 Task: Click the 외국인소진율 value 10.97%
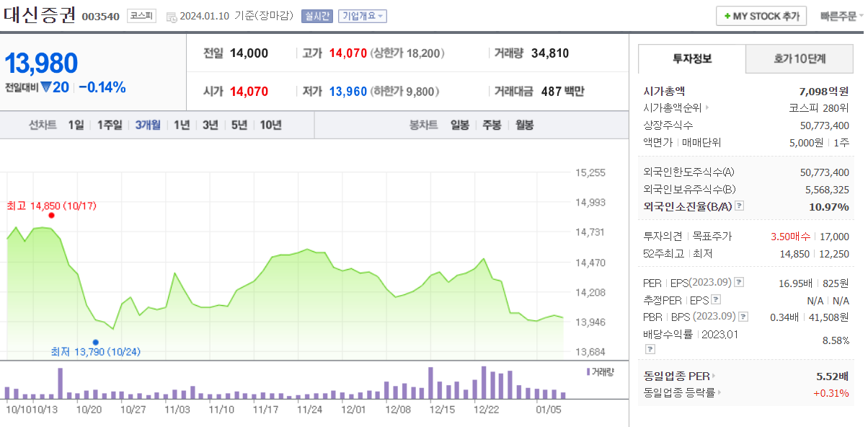(x=829, y=206)
